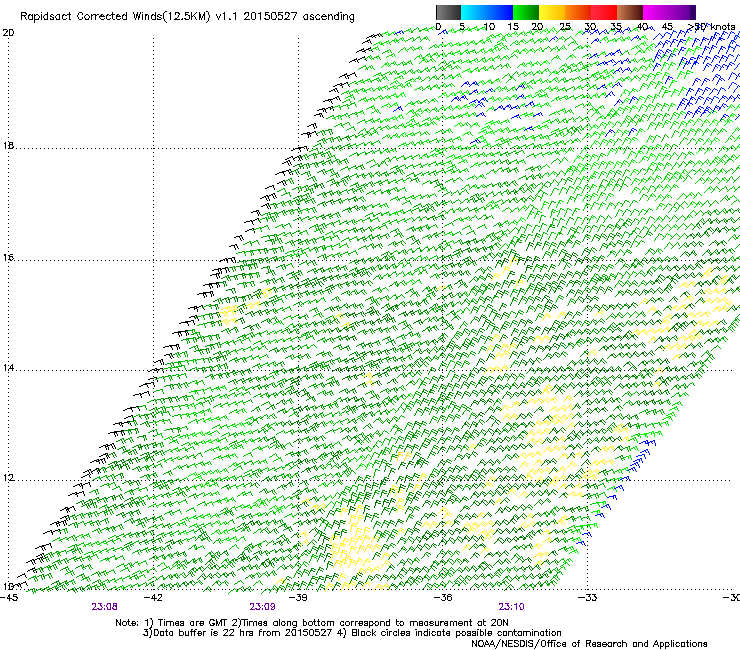Click the yellow 20–25 knots color bar segment
The width and height of the screenshot is (740, 650).
pyautogui.click(x=552, y=12)
